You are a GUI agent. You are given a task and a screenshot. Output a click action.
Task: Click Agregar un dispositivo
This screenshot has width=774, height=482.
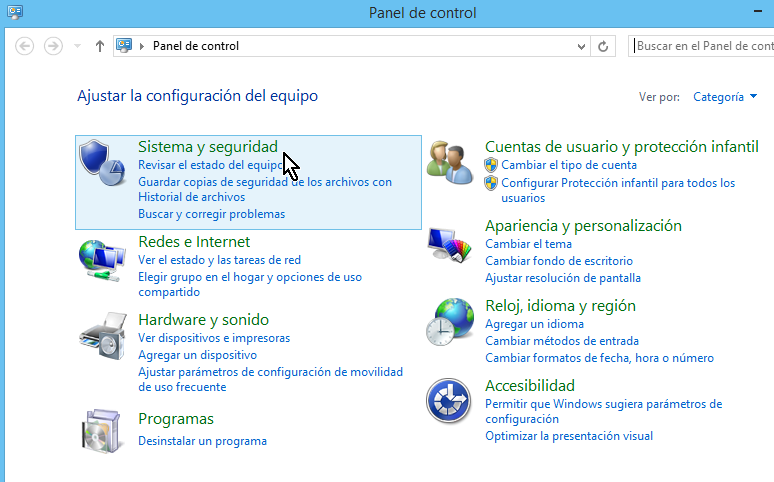point(197,355)
